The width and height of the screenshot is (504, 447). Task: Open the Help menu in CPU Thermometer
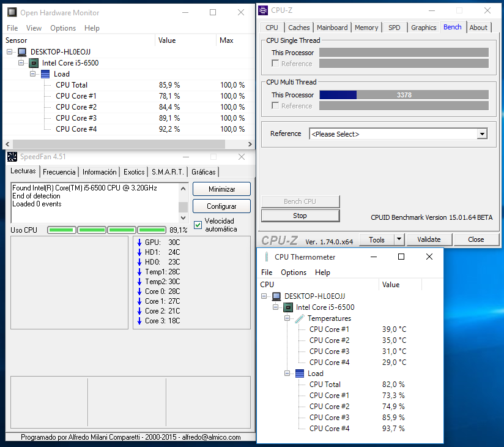(322, 272)
